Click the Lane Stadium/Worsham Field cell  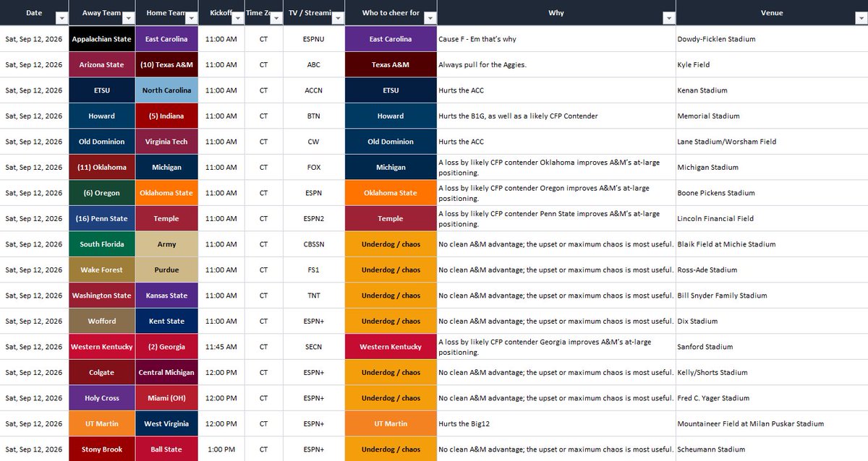point(772,142)
